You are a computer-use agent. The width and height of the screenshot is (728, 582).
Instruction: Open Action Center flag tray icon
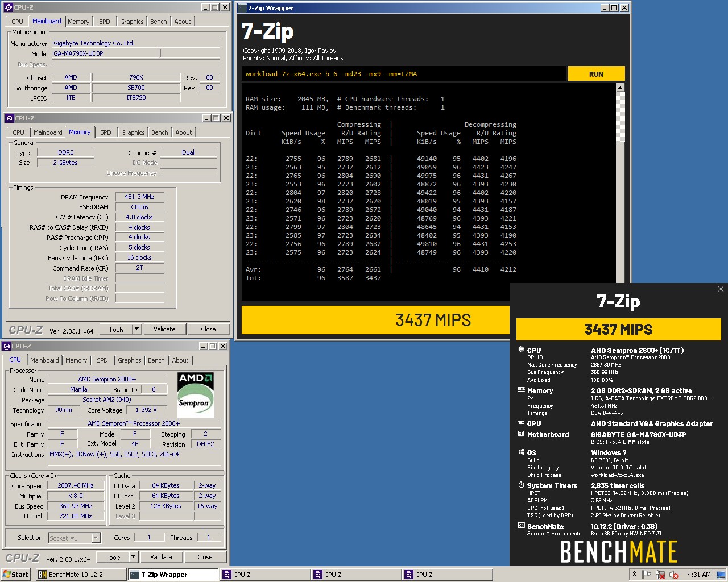tap(647, 575)
